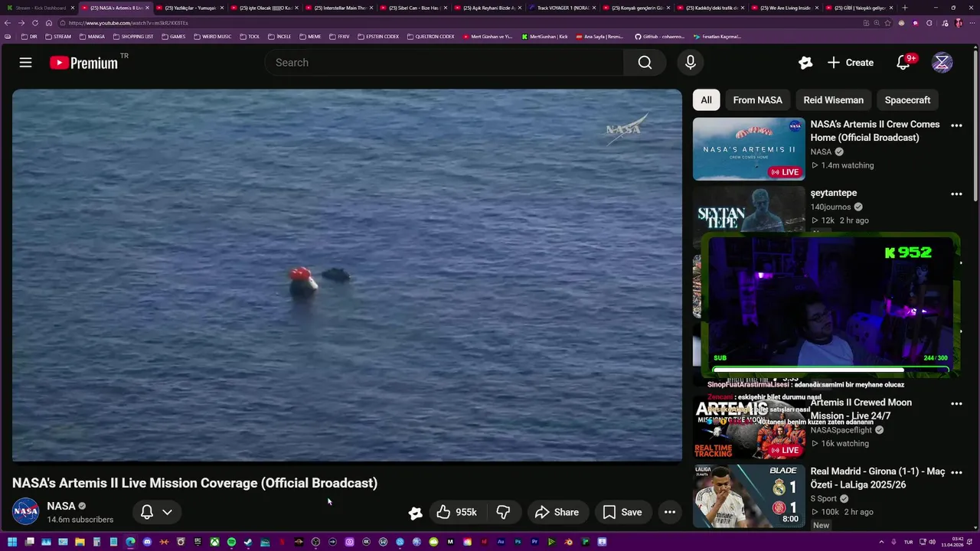Open GitHub bookmark in bookmarks bar

coord(660,37)
